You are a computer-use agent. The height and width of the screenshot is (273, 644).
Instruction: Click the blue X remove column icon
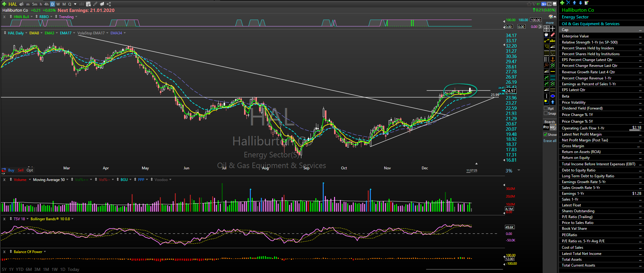(568, 3)
